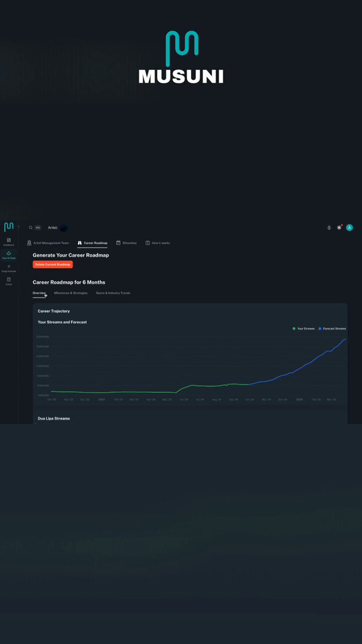Open the Collab sidebar item
362x644 pixels.
[9, 281]
